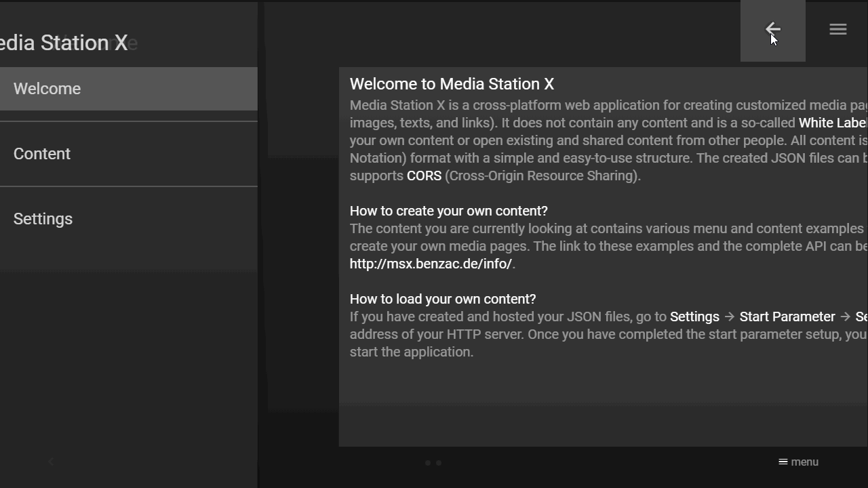
Task: Click the 'Start Parameter' highlighted text
Action: click(x=787, y=317)
